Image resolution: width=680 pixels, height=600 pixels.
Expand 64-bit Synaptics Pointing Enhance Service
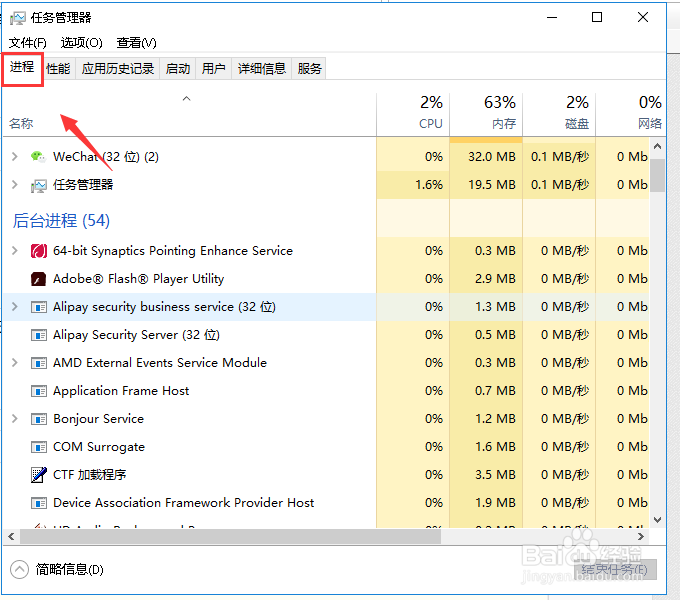(15, 251)
